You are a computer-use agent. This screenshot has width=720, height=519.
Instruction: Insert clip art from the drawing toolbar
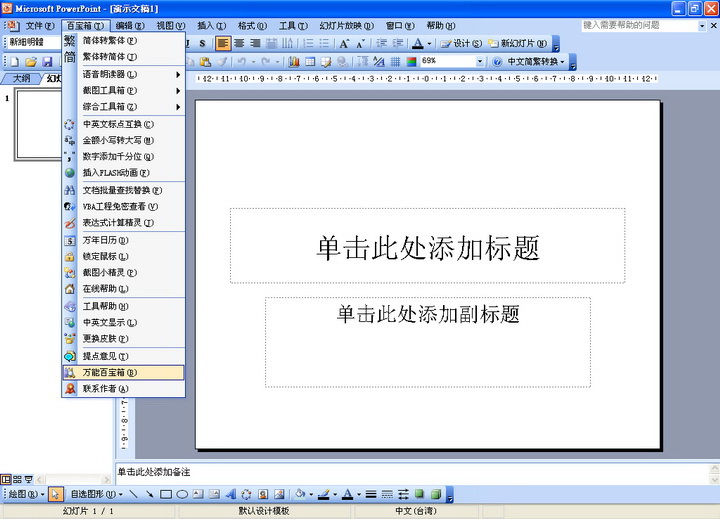[x=263, y=495]
